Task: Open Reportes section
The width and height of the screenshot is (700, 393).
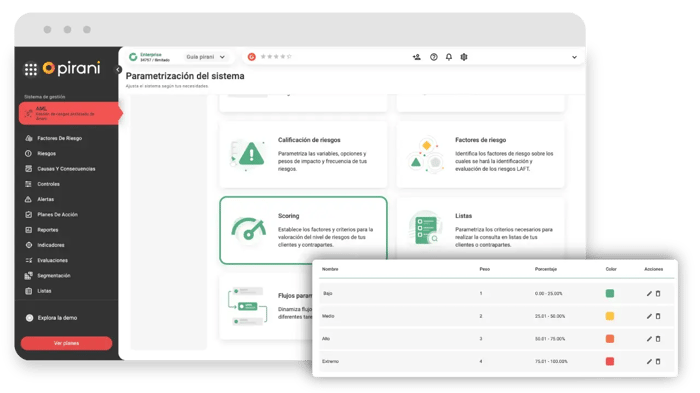Action: [47, 230]
